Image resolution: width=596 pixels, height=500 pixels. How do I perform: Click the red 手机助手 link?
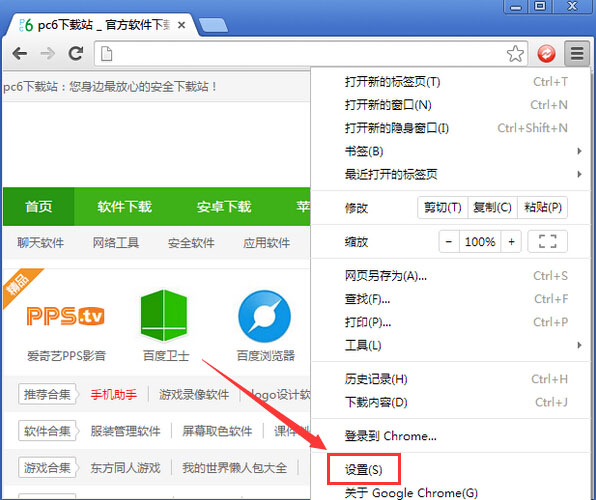(x=114, y=395)
